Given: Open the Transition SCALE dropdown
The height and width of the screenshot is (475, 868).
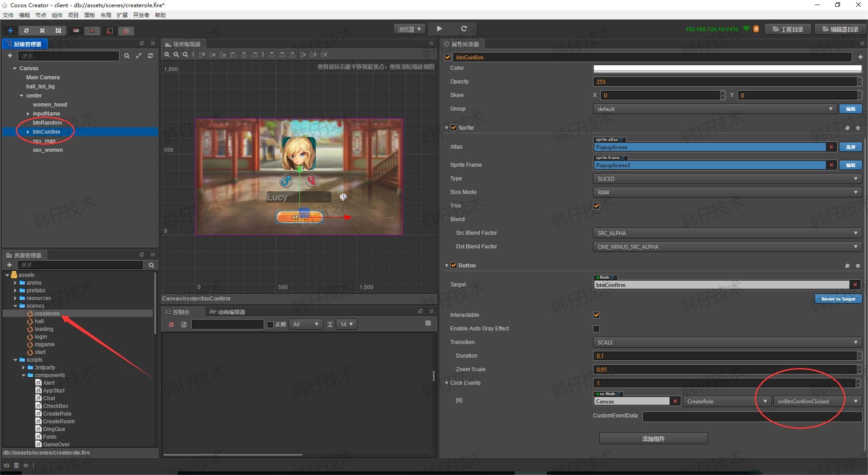Looking at the screenshot, I should pos(728,342).
